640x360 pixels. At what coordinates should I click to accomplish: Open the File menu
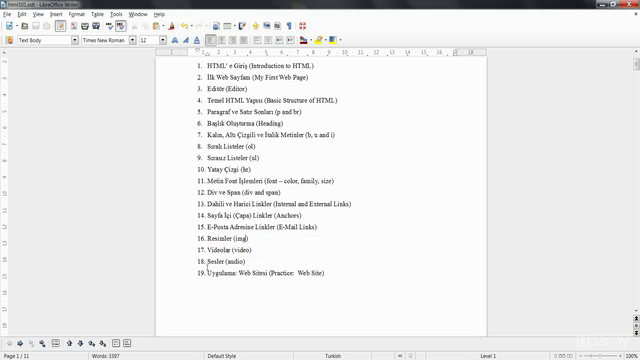7,14
